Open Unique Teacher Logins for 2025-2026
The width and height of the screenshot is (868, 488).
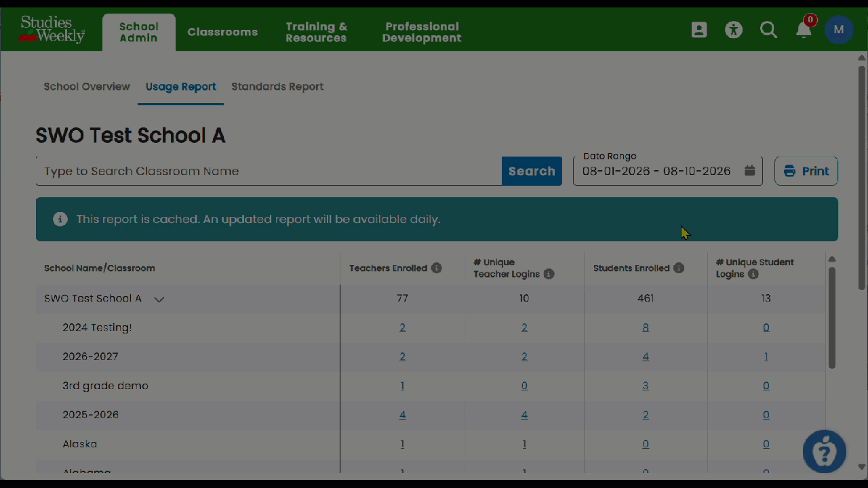pos(524,415)
